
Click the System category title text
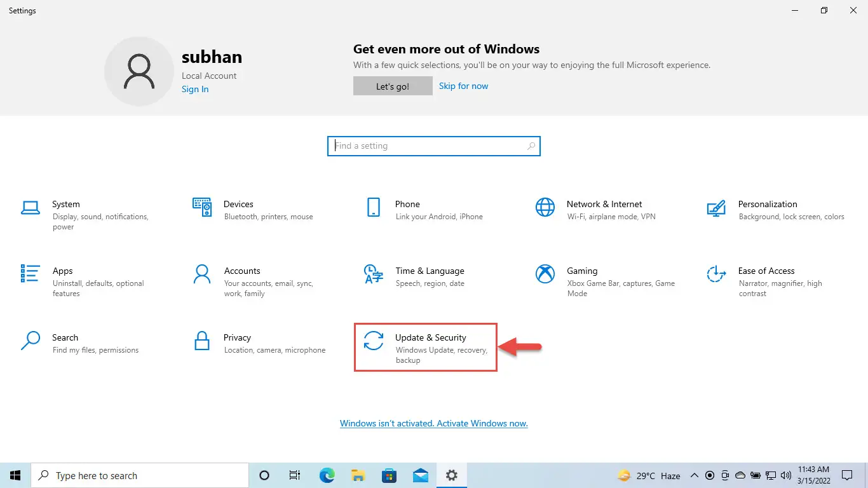point(66,204)
